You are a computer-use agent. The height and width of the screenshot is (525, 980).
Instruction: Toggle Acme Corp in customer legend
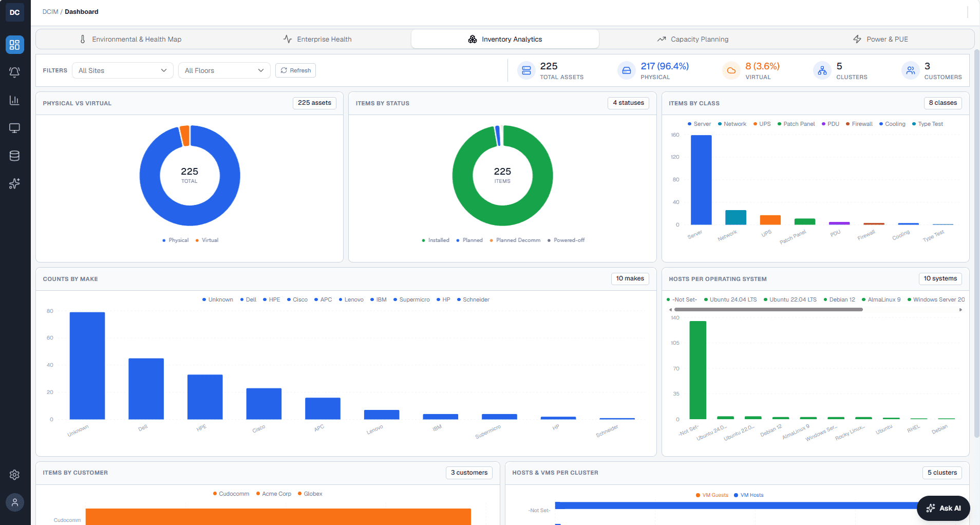tap(274, 494)
